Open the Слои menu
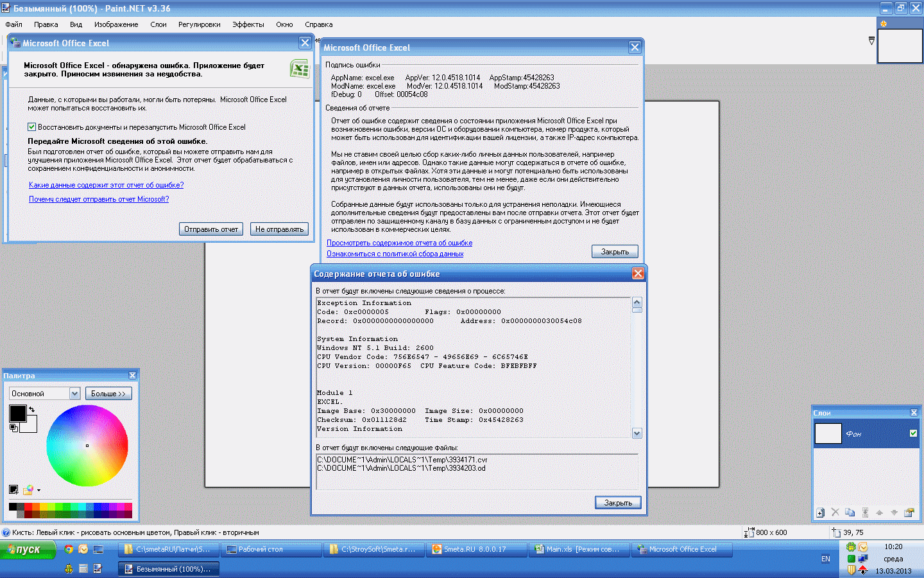This screenshot has width=924, height=578. pyautogui.click(x=158, y=24)
